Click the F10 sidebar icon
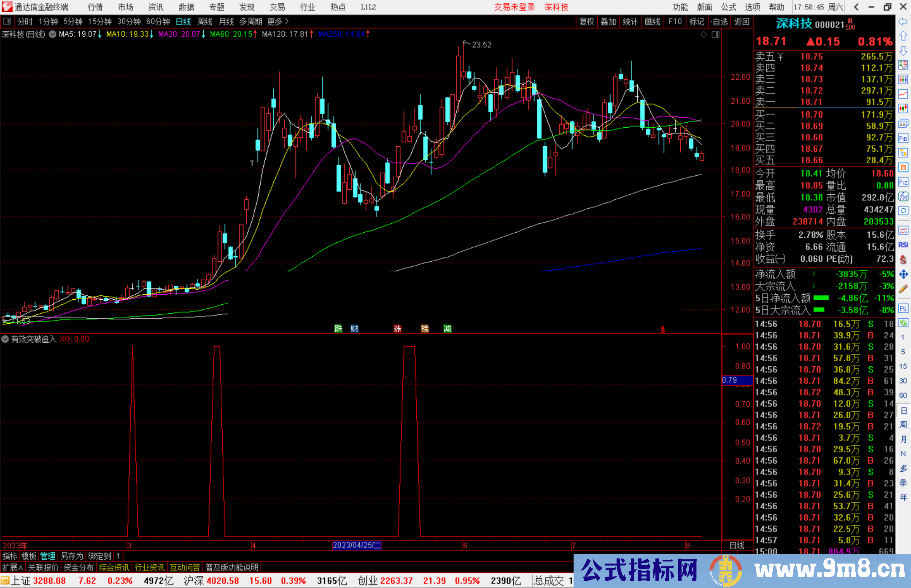 click(x=903, y=138)
